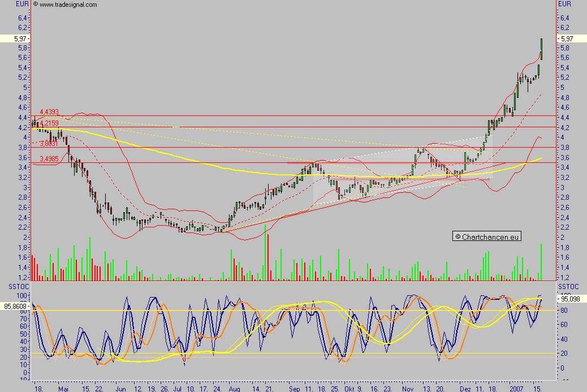Viewport: 587px width, 392px height.
Task: Select the 5,97 price marker on left axis
Action: (x=15, y=38)
